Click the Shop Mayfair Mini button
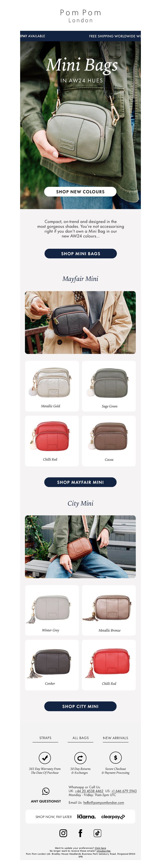 point(80,482)
